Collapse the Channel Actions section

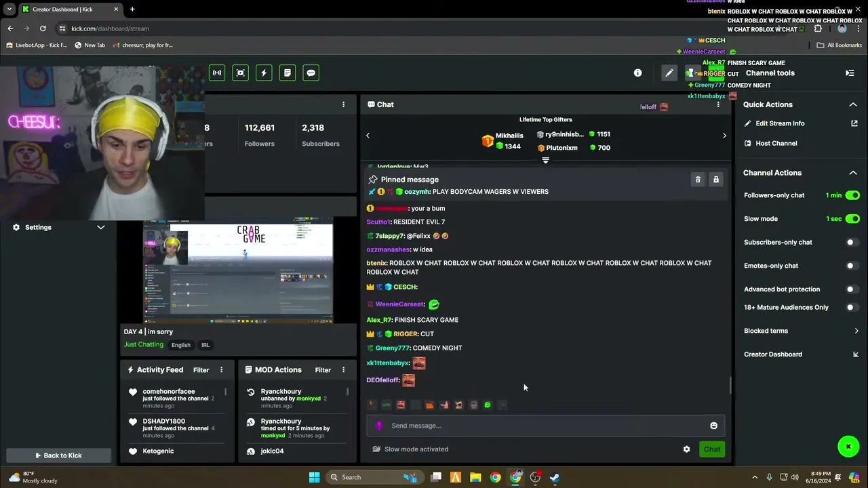pos(853,173)
